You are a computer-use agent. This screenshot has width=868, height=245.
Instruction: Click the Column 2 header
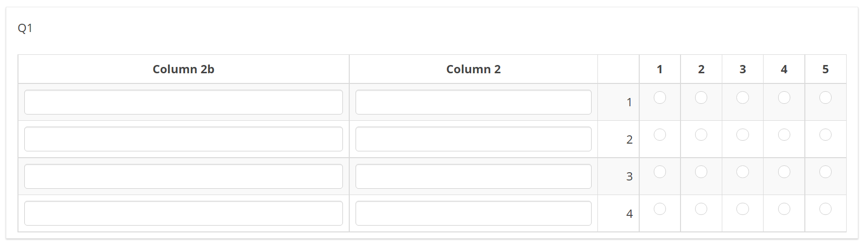tap(473, 69)
